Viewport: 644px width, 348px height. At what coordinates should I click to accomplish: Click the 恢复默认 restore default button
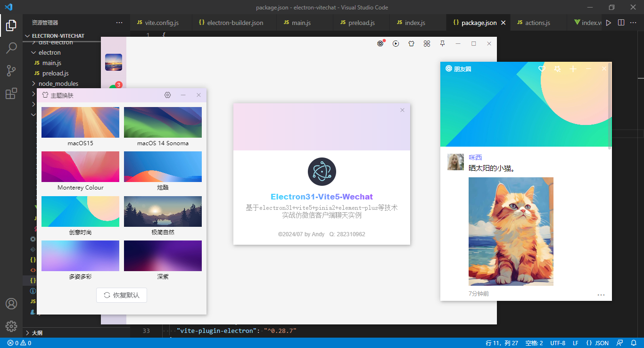122,295
